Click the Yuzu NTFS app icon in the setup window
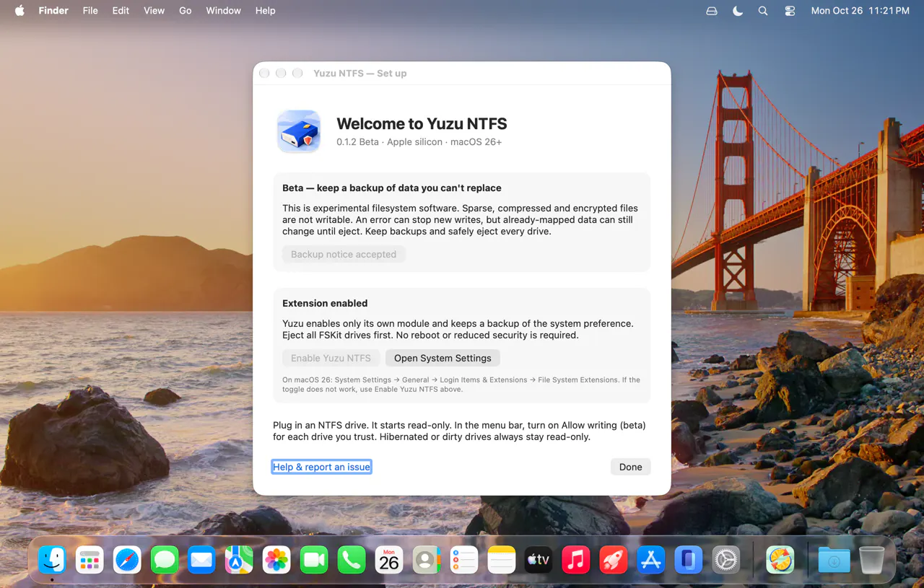 click(299, 131)
